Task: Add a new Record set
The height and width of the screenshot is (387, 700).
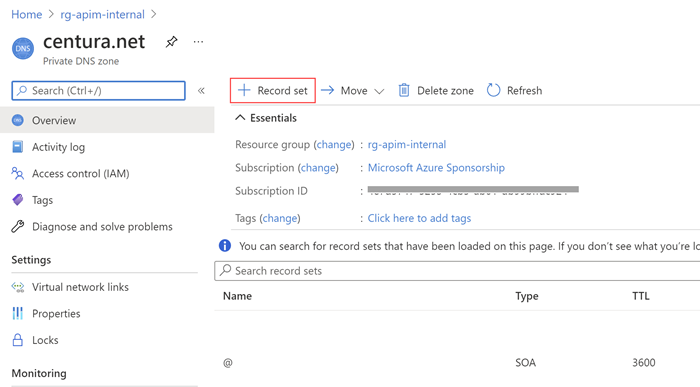Action: tap(273, 91)
